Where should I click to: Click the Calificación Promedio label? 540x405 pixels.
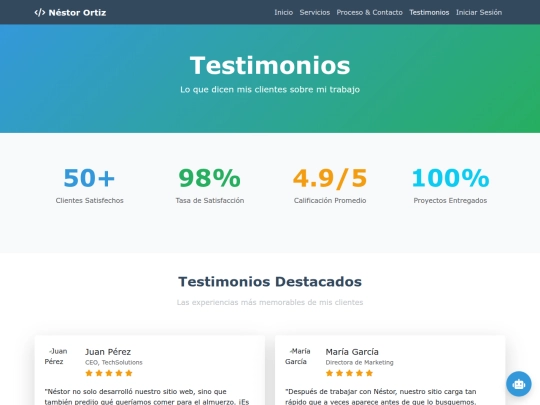(x=330, y=200)
